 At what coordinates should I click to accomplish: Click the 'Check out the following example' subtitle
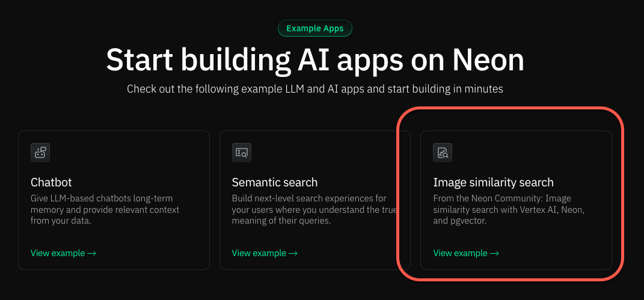pyautogui.click(x=315, y=88)
